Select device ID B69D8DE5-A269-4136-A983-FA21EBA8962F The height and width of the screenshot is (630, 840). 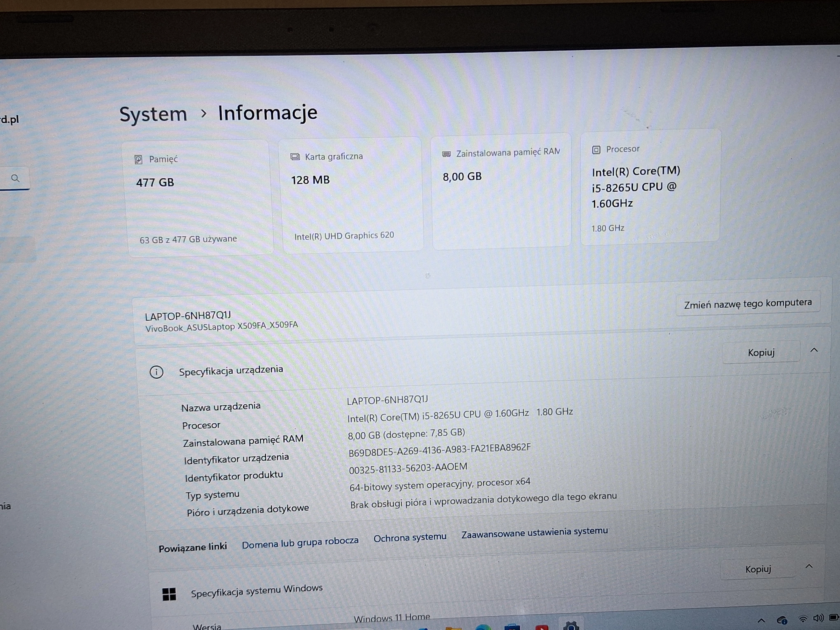(x=440, y=450)
